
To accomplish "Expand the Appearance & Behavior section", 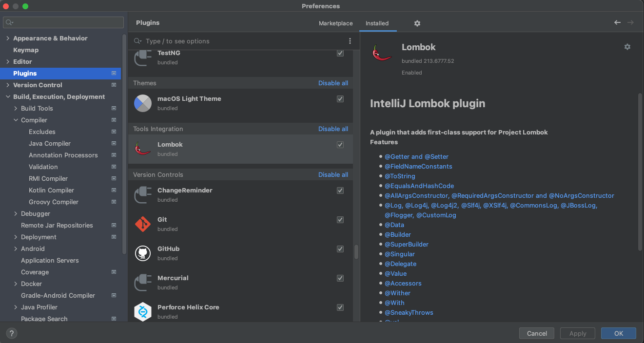I will click(x=8, y=38).
